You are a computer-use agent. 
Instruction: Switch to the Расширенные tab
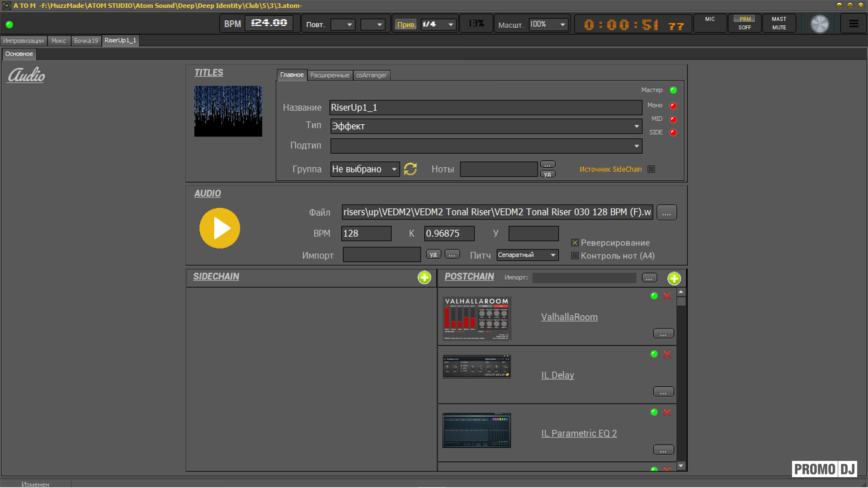(330, 75)
